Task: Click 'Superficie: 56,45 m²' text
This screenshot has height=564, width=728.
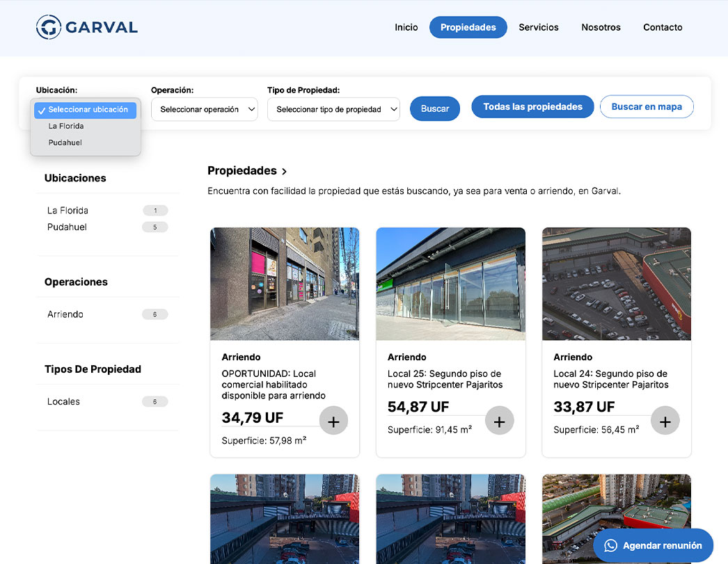Action: pyautogui.click(x=596, y=430)
